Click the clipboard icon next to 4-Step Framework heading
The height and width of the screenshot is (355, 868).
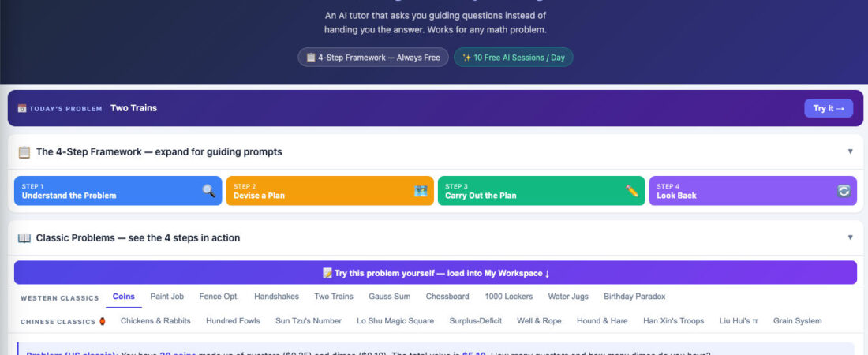tap(24, 151)
